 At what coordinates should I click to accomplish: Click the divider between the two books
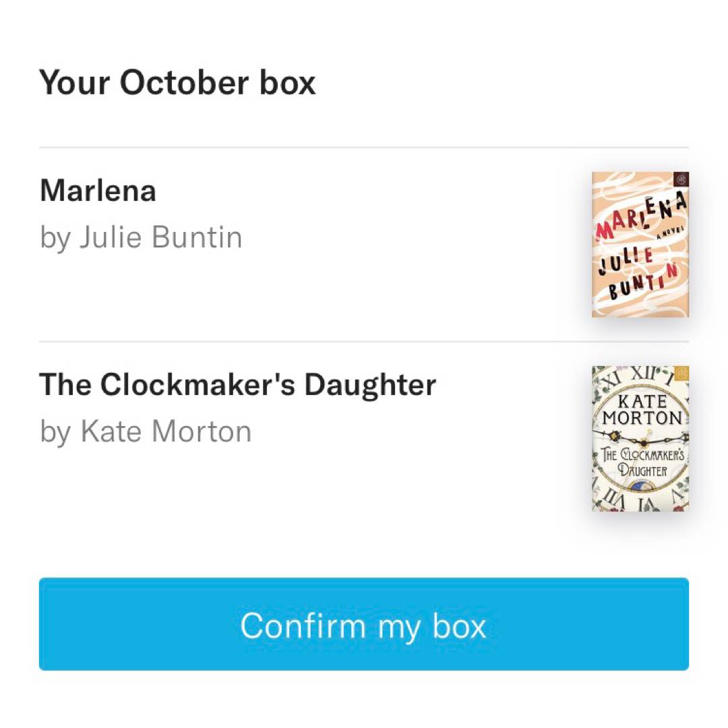click(364, 342)
